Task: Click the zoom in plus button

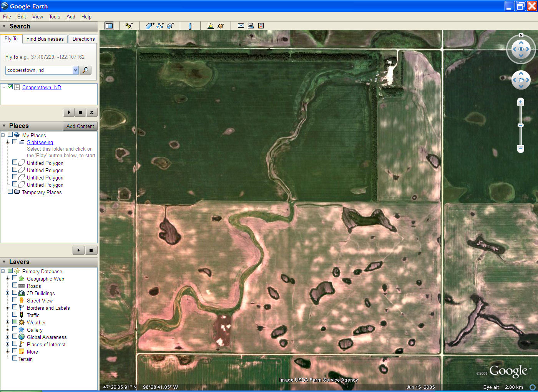Action: coord(521,101)
